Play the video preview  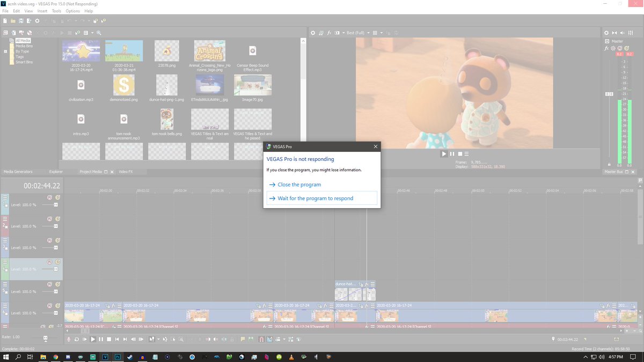click(444, 153)
